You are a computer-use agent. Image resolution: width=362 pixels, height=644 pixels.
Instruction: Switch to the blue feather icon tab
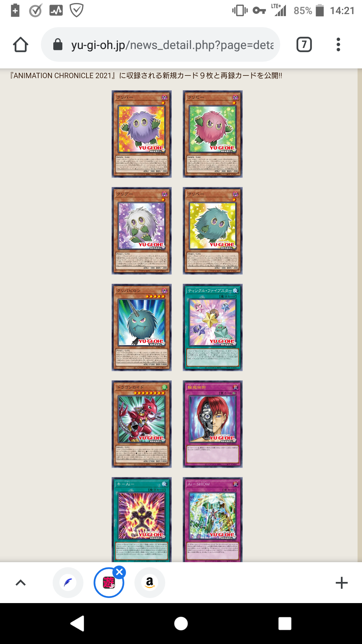point(68,583)
